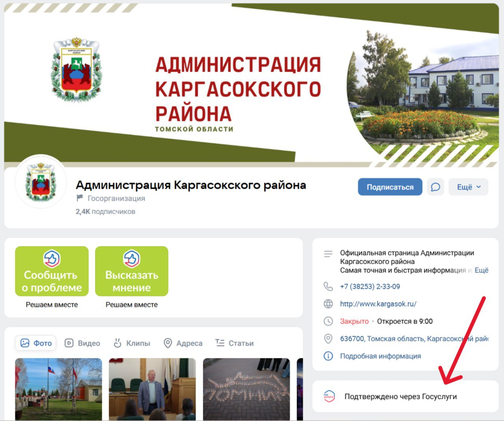Viewport: 504px width, 421px height.
Task: Open the info circle icon near Подробная информация
Action: coord(328,356)
